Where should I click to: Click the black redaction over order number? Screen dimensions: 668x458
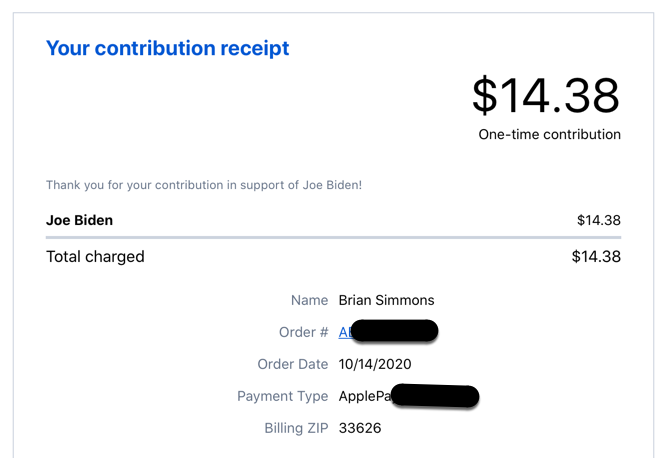click(394, 331)
